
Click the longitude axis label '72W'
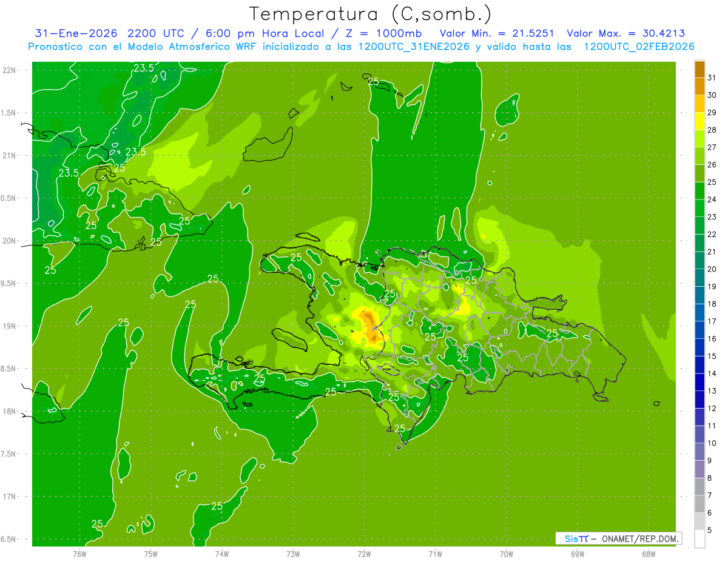pyautogui.click(x=364, y=554)
